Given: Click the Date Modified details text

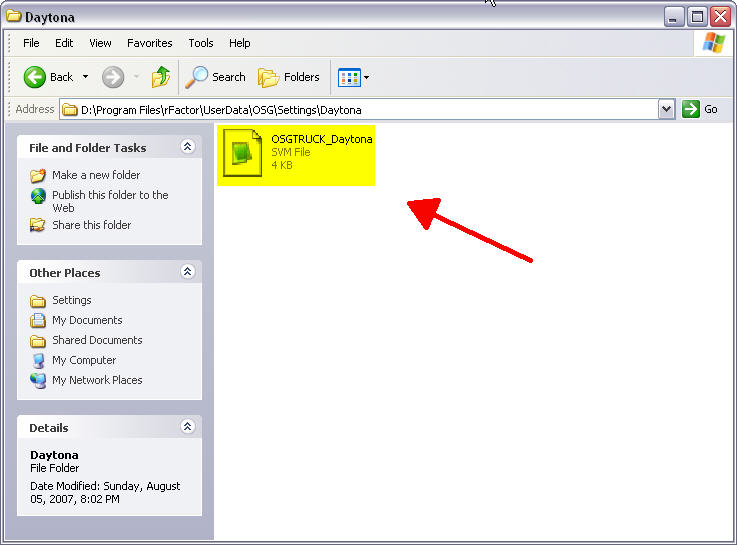Looking at the screenshot, I should [105, 492].
